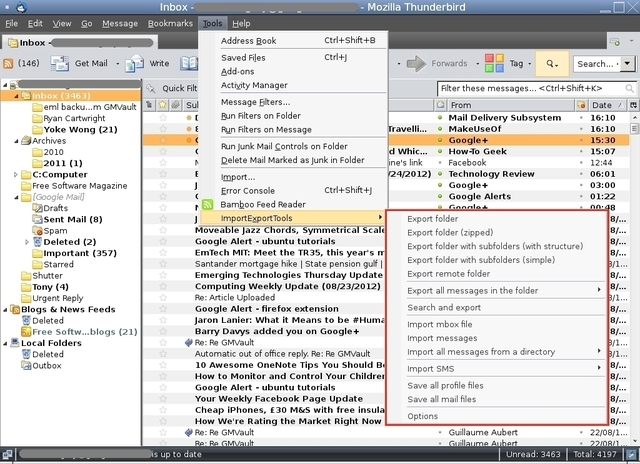Click the thread column header icon

click(149, 105)
